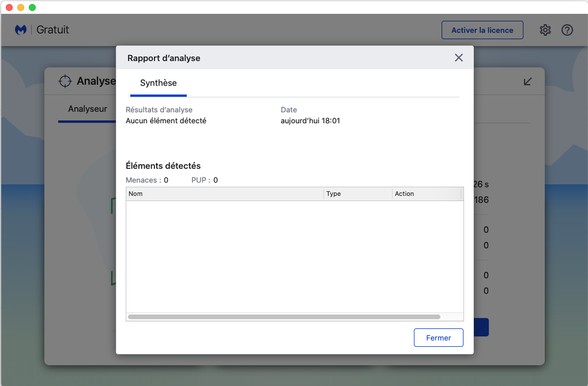Close the Rapport d'analyse dialog with X
Viewport: 588px width, 386px height.
459,58
